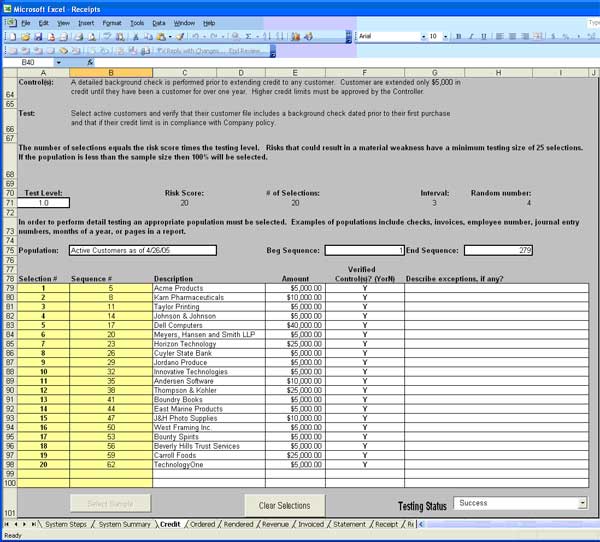Image resolution: width=600 pixels, height=542 pixels.
Task: Apply Percent Style icon
Action: click(x=566, y=36)
